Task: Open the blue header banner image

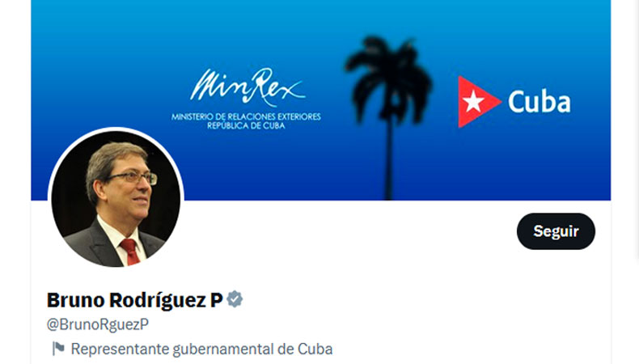Action: 321,99
